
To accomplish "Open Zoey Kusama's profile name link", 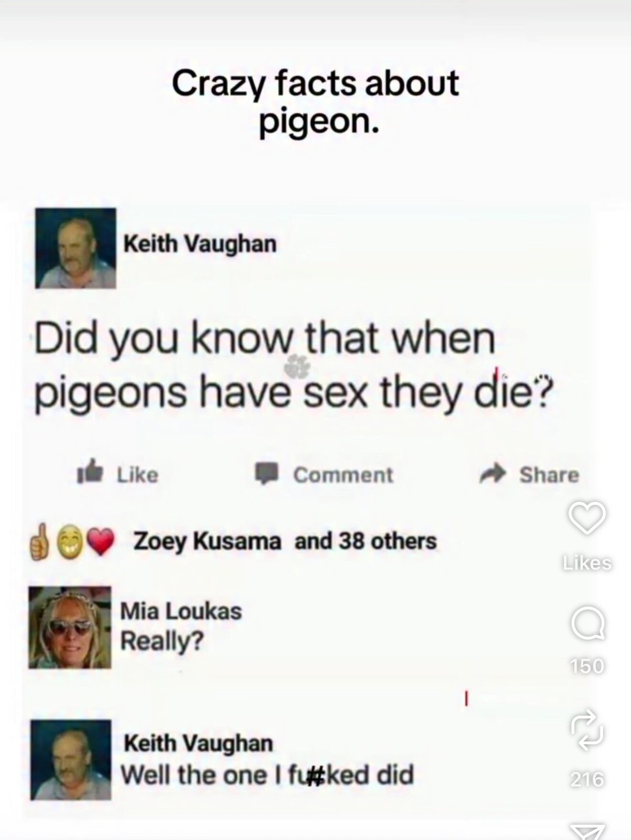I will coord(207,542).
